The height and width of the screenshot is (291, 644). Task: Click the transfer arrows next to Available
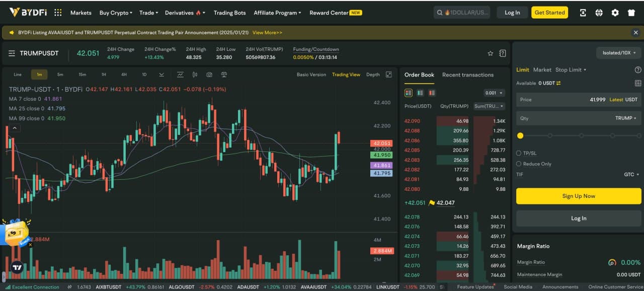click(558, 83)
